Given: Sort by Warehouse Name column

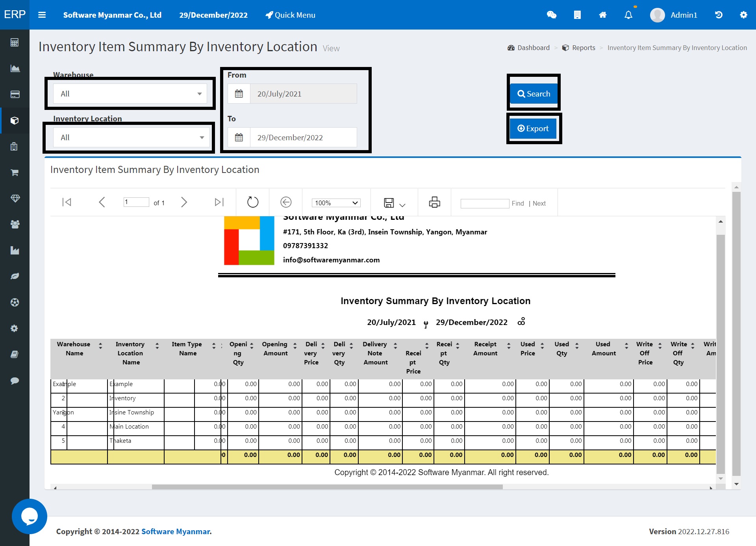Looking at the screenshot, I should [100, 346].
